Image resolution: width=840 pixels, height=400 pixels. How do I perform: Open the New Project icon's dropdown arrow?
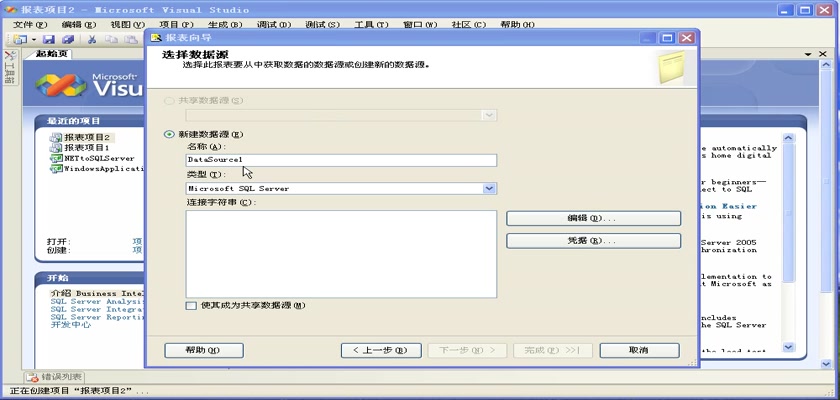[34, 40]
